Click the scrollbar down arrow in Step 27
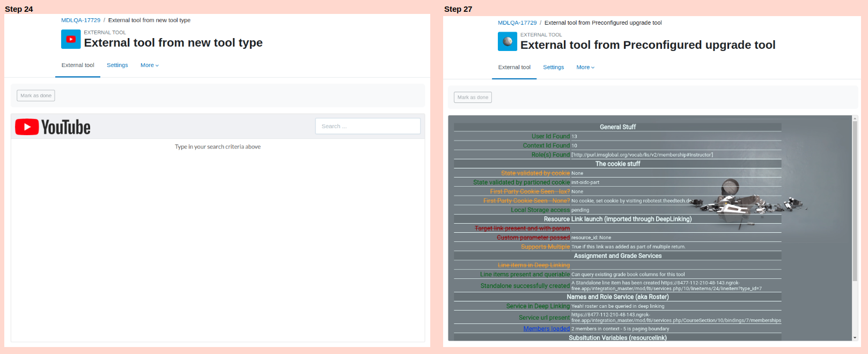This screenshot has height=354, width=868. click(x=855, y=338)
